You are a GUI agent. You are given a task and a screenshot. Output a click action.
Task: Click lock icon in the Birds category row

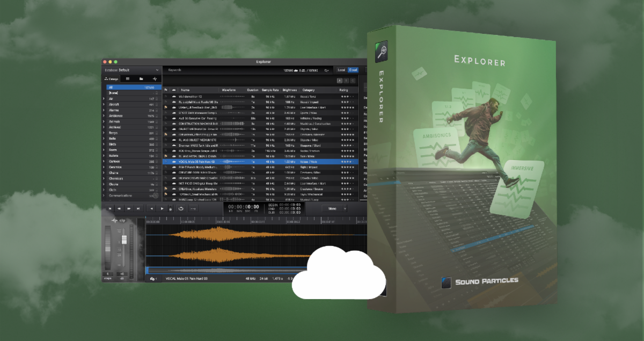tap(156, 144)
